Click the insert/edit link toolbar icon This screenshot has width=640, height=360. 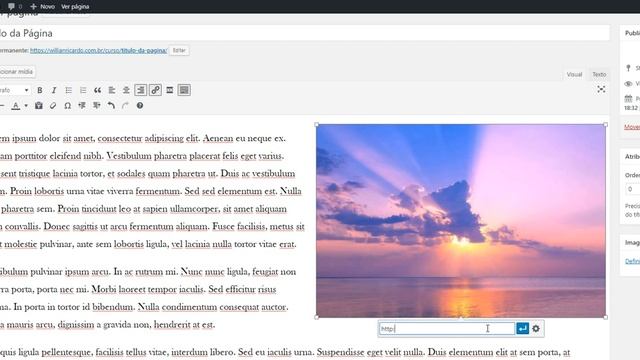pyautogui.click(x=155, y=90)
